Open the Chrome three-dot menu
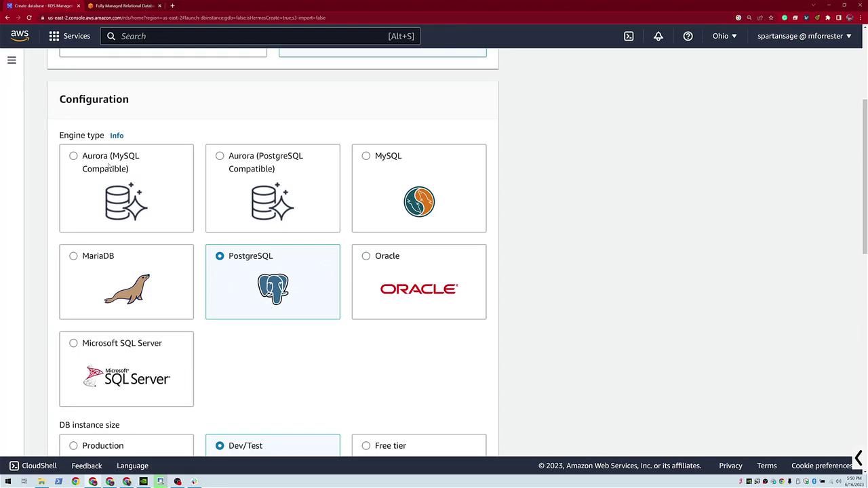 click(x=860, y=18)
